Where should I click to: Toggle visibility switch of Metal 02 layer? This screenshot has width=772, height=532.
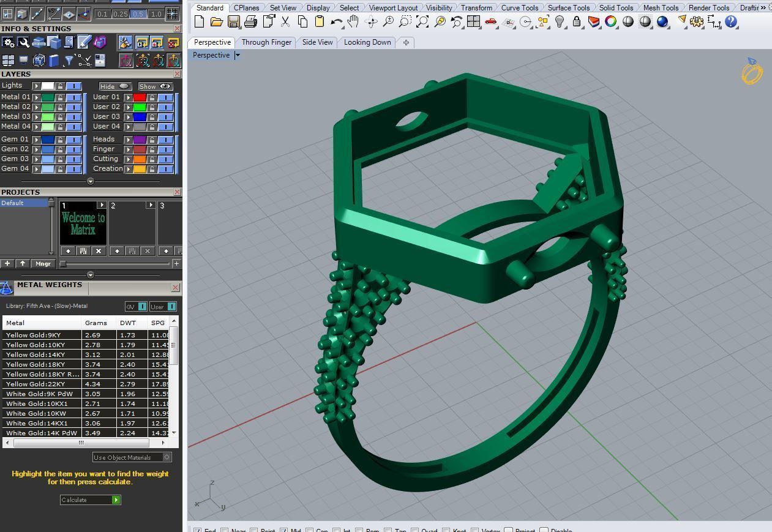coord(73,107)
